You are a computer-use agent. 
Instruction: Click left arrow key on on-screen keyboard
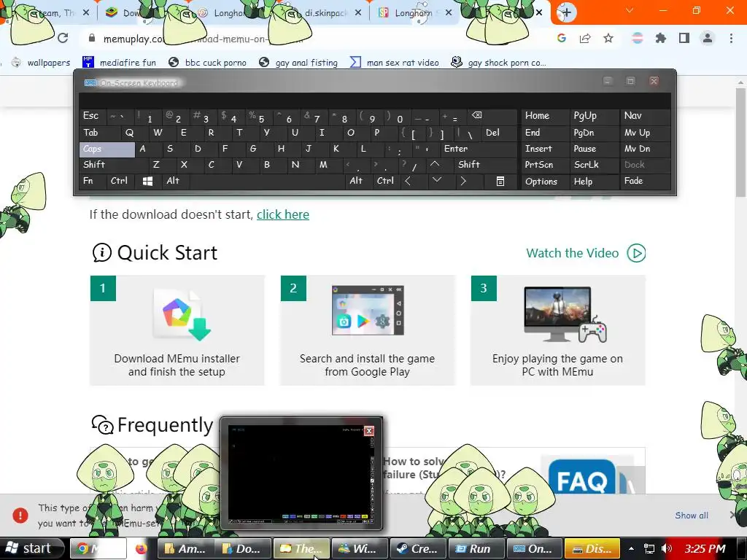tap(408, 181)
